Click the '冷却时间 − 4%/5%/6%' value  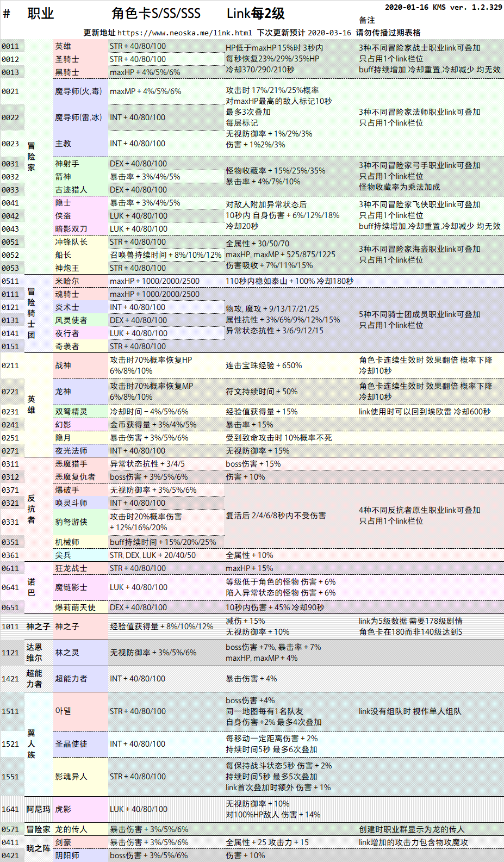tap(150, 412)
